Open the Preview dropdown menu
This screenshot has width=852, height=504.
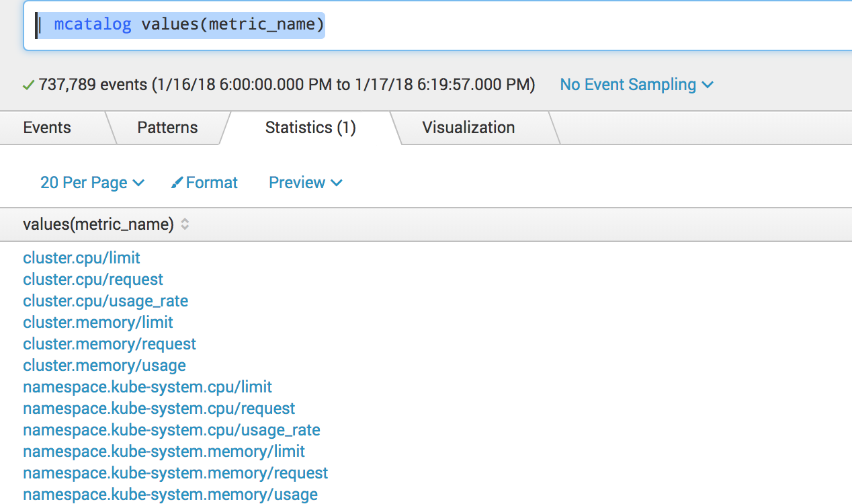[x=306, y=183]
